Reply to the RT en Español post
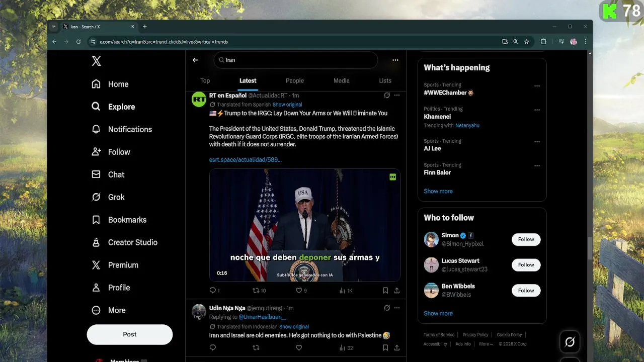The width and height of the screenshot is (644, 362). click(214, 291)
